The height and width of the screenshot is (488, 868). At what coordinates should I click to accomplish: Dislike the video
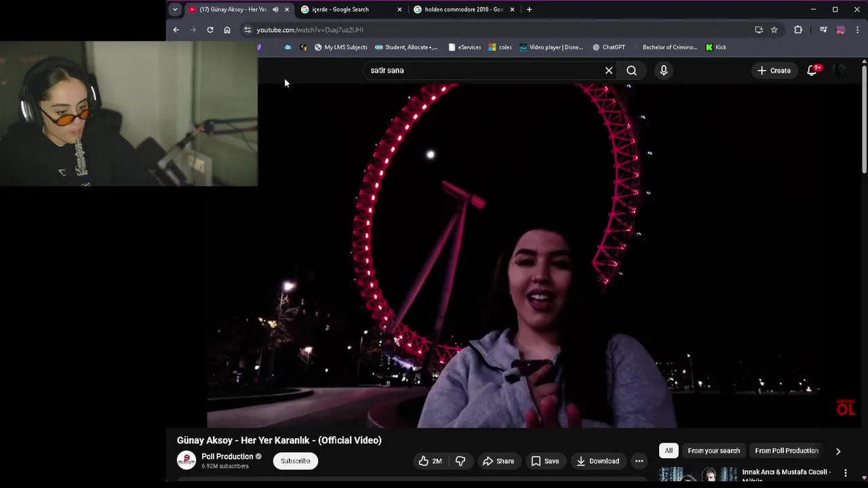coord(460,461)
